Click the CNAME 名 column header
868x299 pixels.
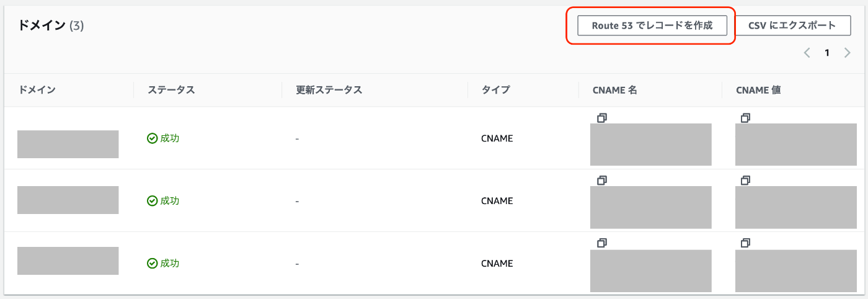click(614, 90)
